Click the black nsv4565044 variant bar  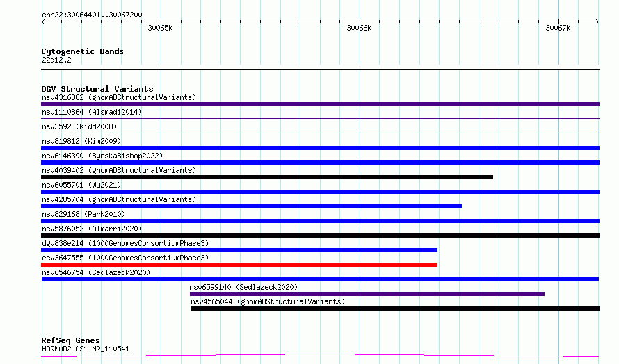tap(395, 308)
